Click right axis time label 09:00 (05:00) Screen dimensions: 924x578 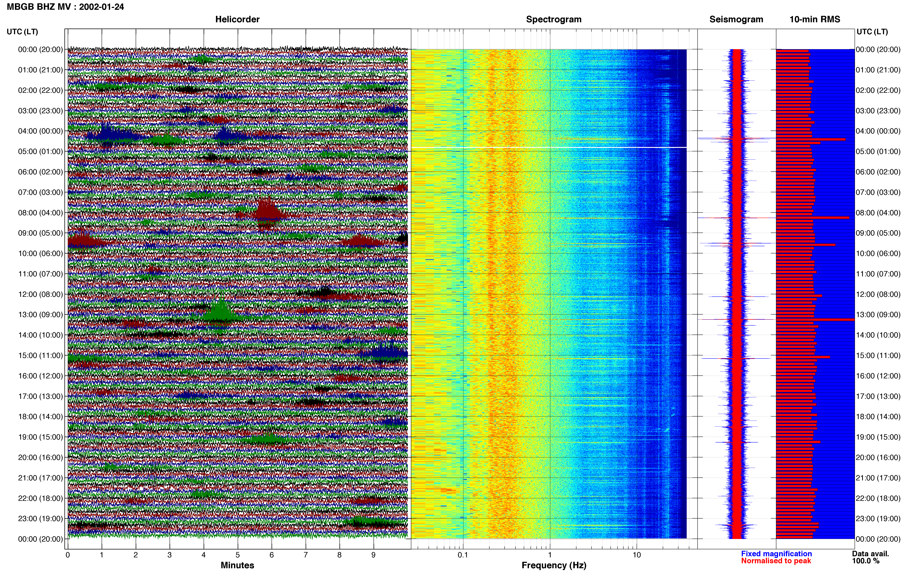pyautogui.click(x=878, y=233)
